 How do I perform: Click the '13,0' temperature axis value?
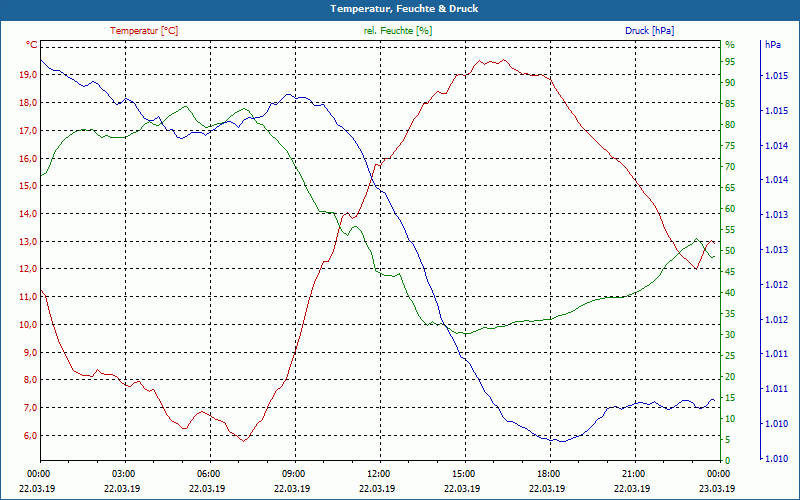point(28,241)
